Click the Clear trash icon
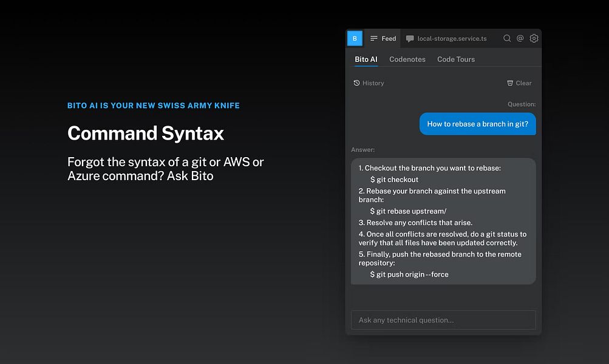The height and width of the screenshot is (364, 609). (x=510, y=83)
